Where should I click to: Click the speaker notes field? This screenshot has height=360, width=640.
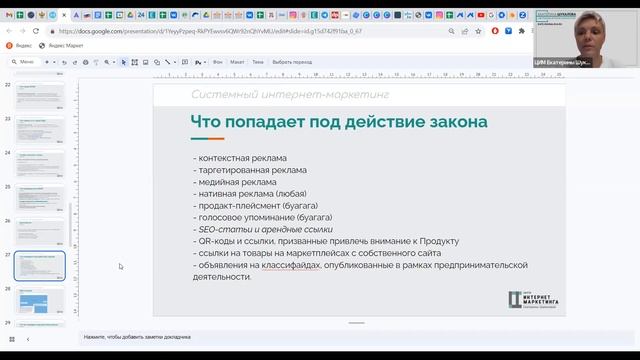point(356,337)
